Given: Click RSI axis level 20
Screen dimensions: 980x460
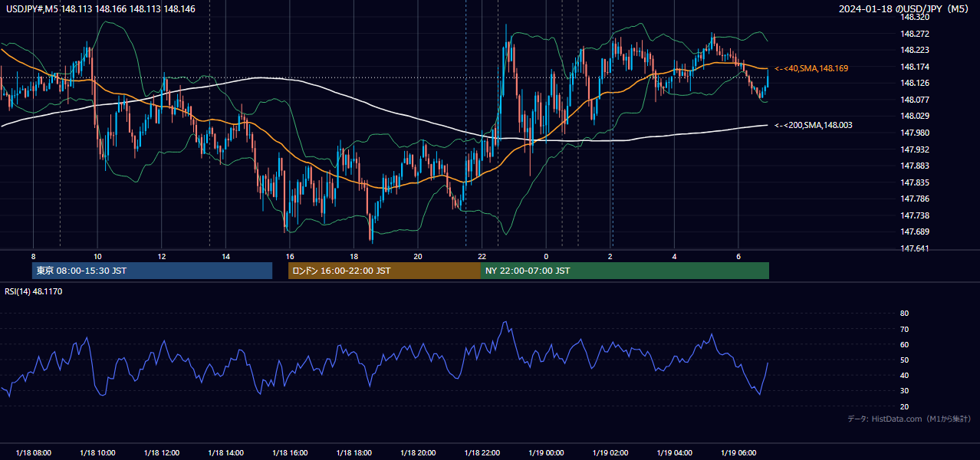Looking at the screenshot, I should 904,406.
